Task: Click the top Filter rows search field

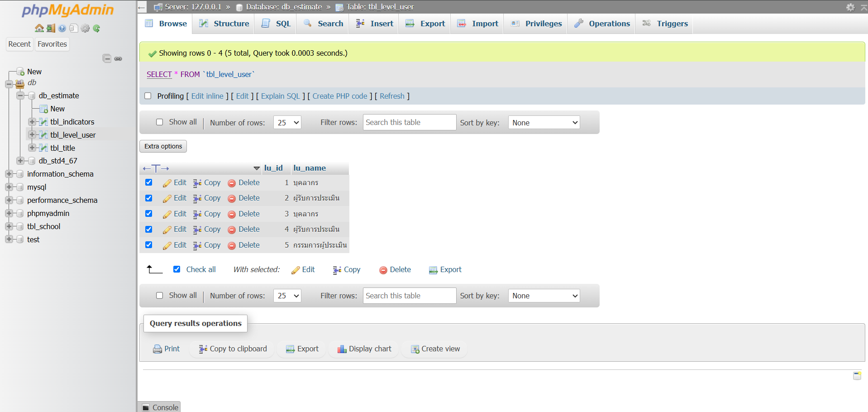Action: 409,122
